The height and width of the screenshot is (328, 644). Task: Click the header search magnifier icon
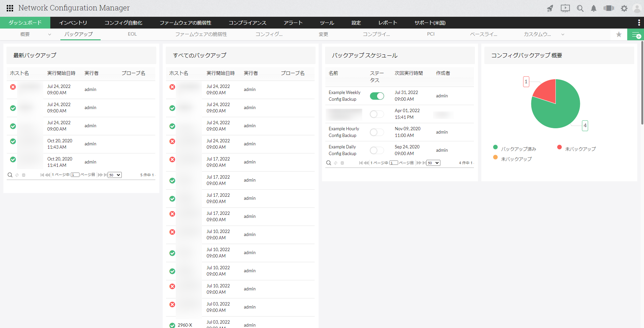click(580, 8)
